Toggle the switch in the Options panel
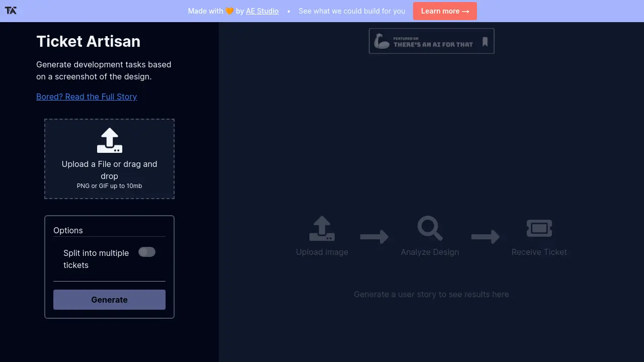The width and height of the screenshot is (644, 362). 147,252
